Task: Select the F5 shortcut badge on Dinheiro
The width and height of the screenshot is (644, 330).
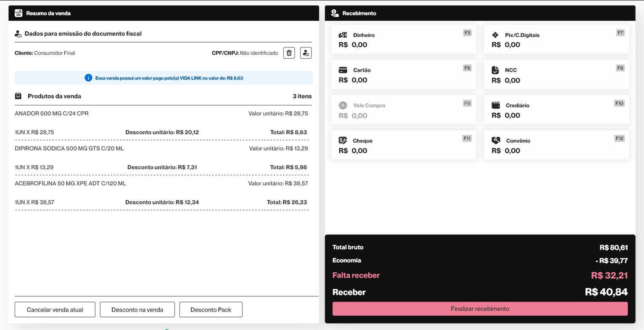Action: (x=467, y=32)
